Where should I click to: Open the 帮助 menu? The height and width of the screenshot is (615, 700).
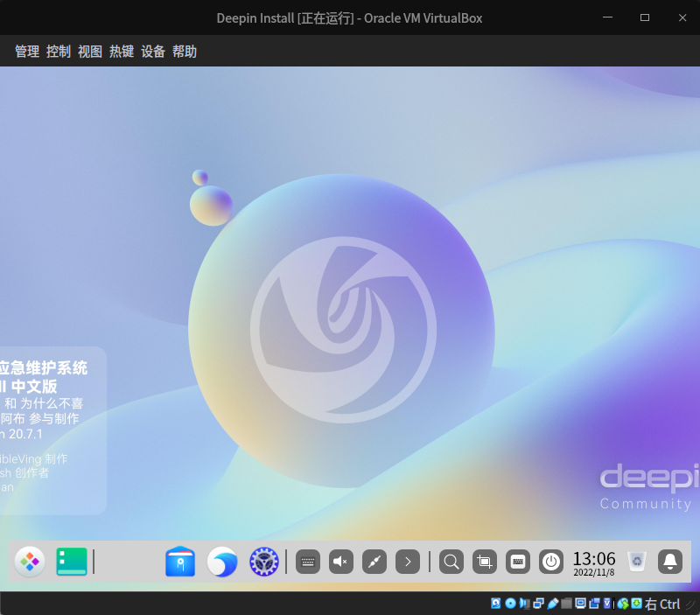click(x=185, y=52)
